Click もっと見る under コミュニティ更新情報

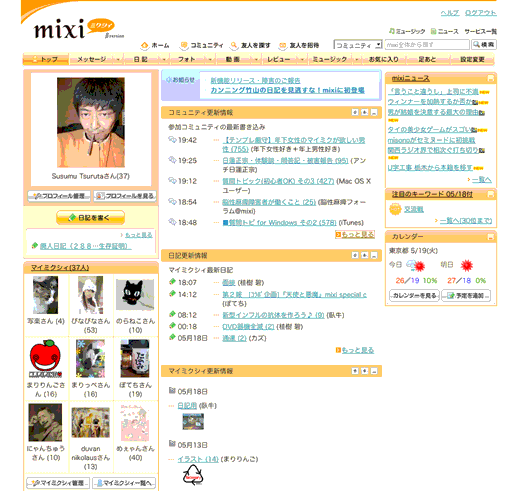tap(355, 234)
